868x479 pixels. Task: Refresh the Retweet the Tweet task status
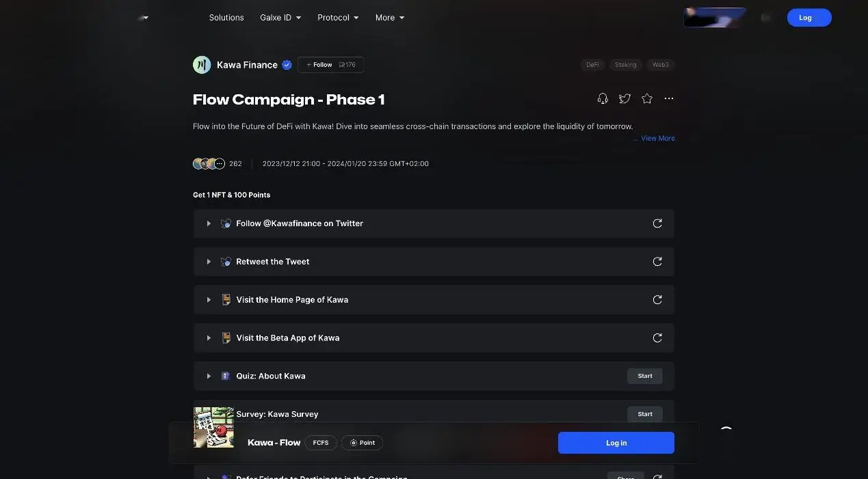point(657,262)
